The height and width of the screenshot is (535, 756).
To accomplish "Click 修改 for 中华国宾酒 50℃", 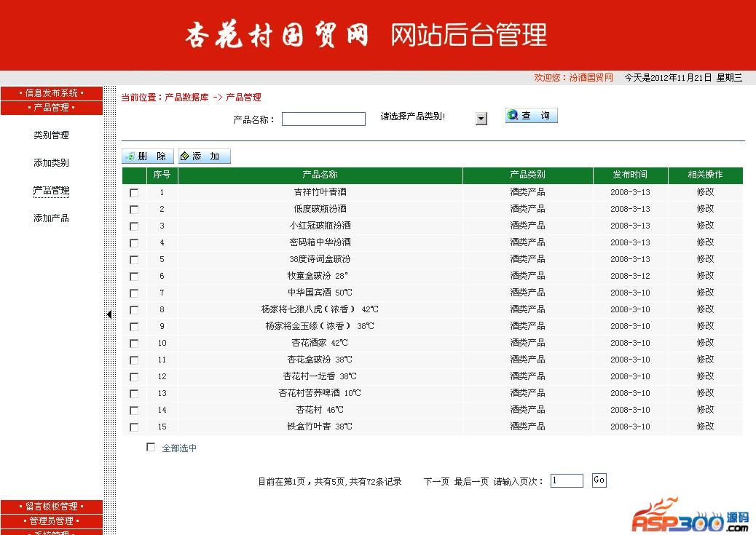I will [705, 293].
